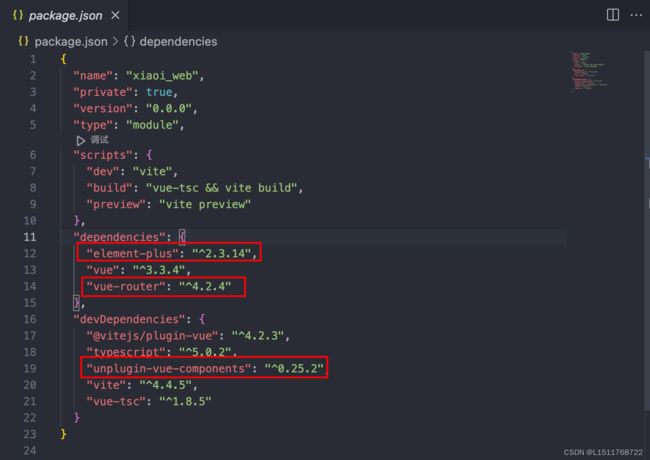Screen dimensions: 650x460
Task: Click the "^3.3.4" version value
Action: [x=159, y=270]
